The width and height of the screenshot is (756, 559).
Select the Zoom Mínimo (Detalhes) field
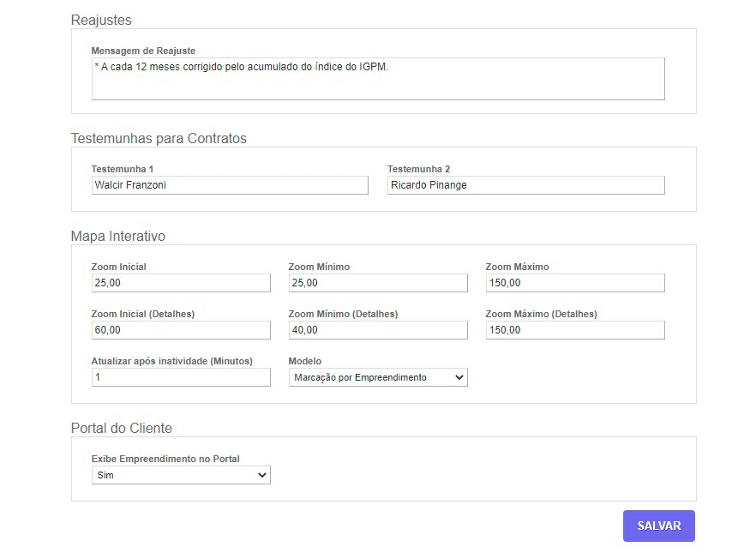point(378,330)
